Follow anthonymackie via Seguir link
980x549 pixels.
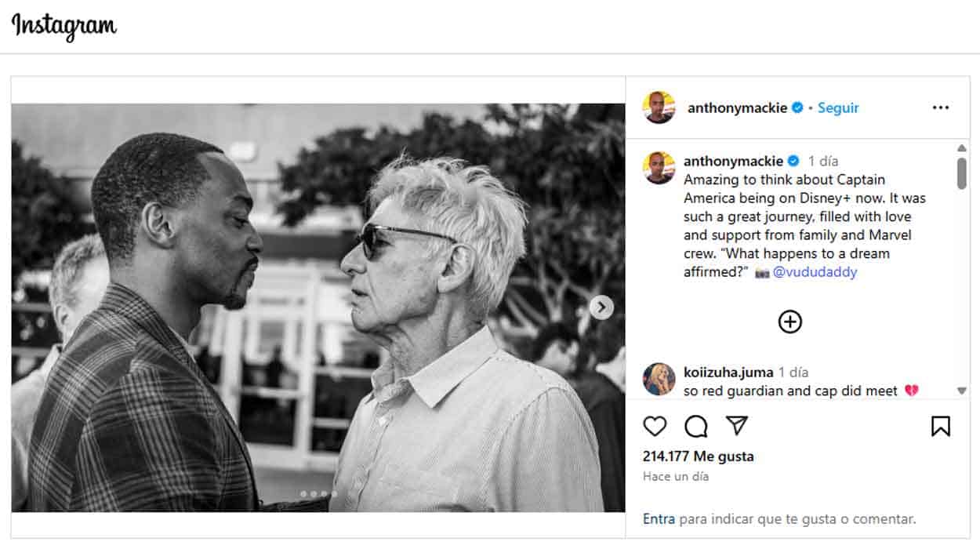coord(838,108)
